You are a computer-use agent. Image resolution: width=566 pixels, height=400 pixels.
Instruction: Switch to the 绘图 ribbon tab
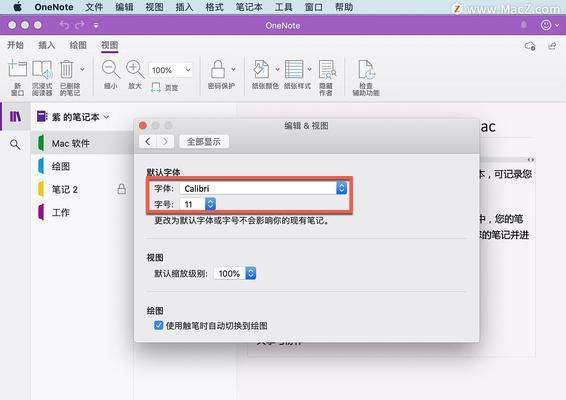point(78,45)
